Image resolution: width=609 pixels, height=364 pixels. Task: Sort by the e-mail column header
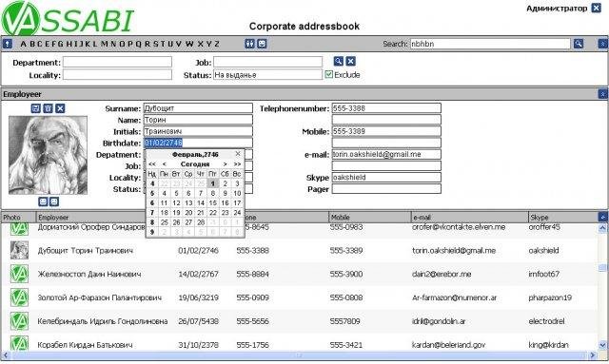click(x=422, y=218)
